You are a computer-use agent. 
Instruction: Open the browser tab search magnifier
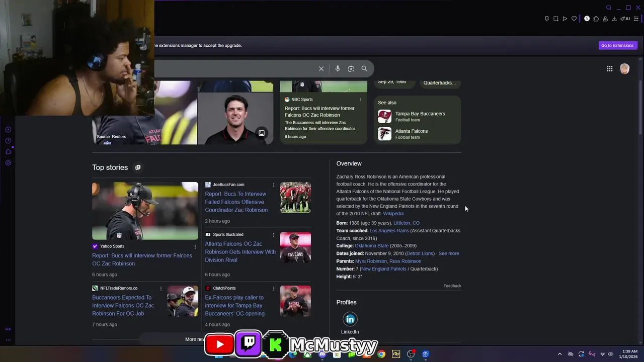[x=609, y=8]
